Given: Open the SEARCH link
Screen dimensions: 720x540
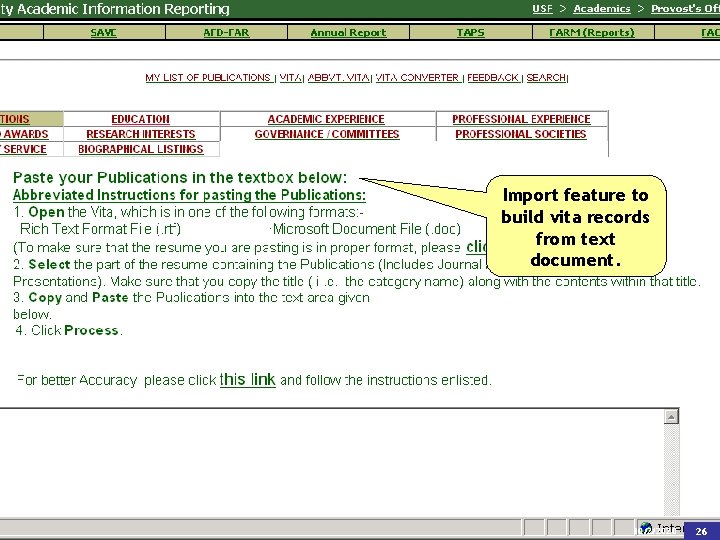Looking at the screenshot, I should point(546,78).
